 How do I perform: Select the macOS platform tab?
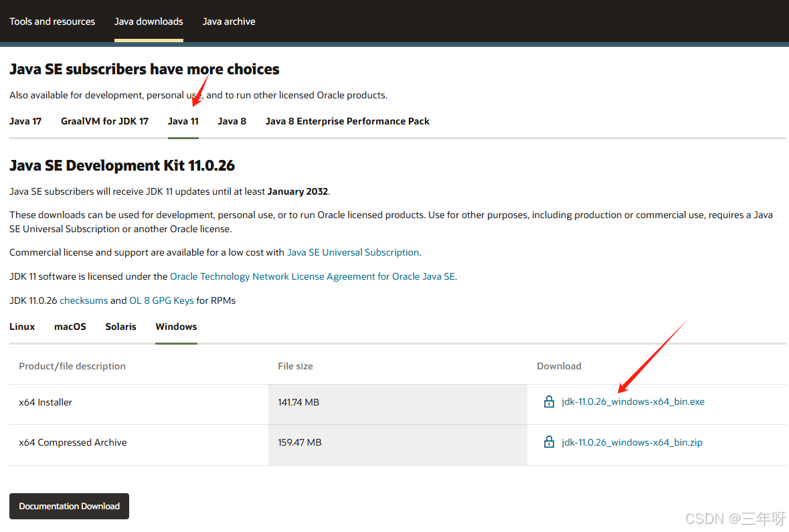tap(70, 327)
